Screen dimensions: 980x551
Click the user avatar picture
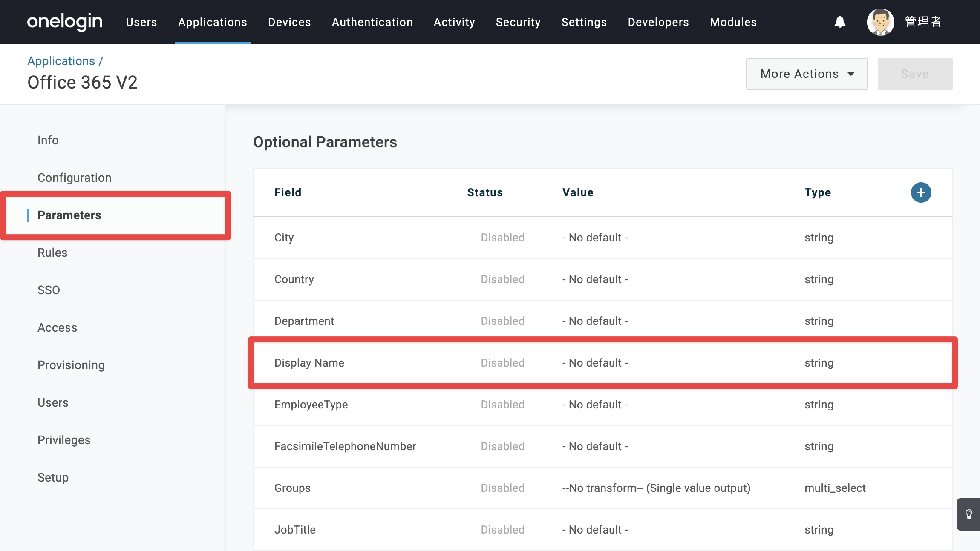[x=880, y=22]
